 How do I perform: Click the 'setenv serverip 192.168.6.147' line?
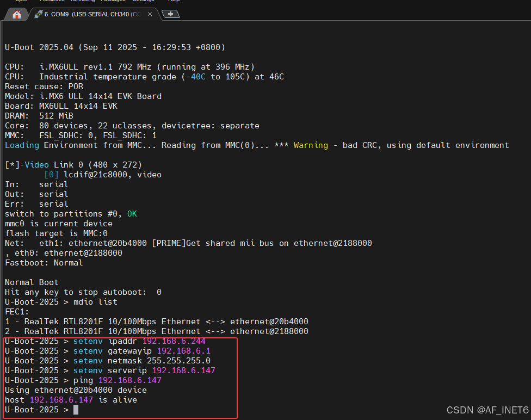tap(110, 371)
